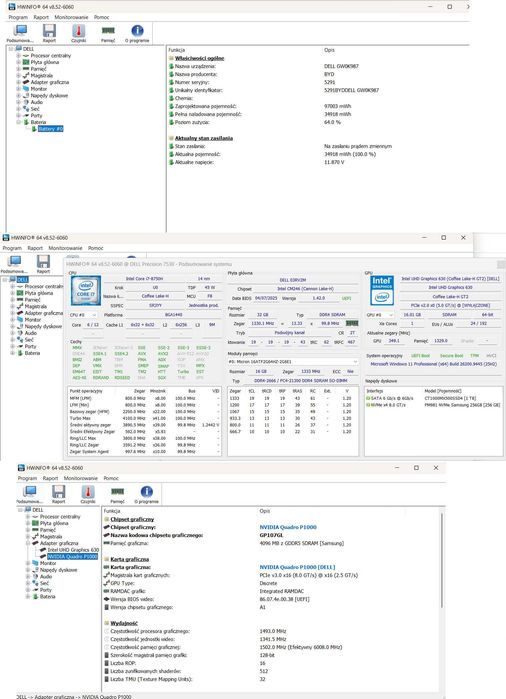Click blue NVIDIA Quadro P1000 chipset value

[288, 527]
